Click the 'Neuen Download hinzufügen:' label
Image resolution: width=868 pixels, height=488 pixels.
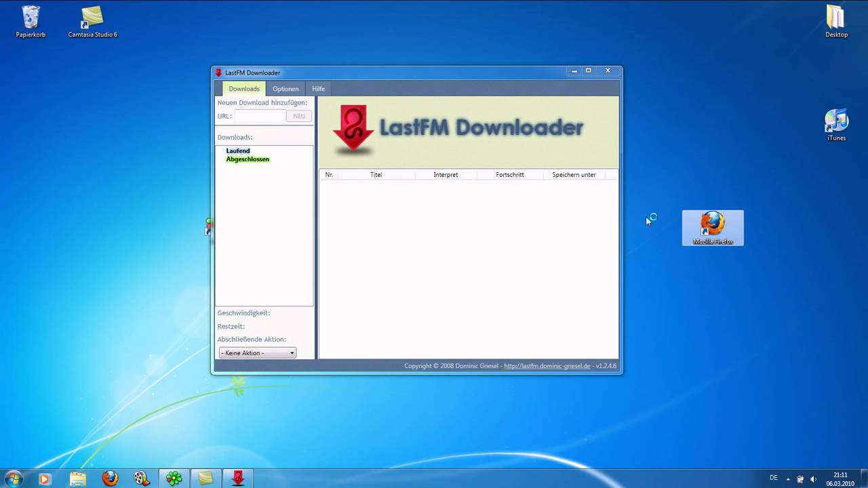coord(262,103)
